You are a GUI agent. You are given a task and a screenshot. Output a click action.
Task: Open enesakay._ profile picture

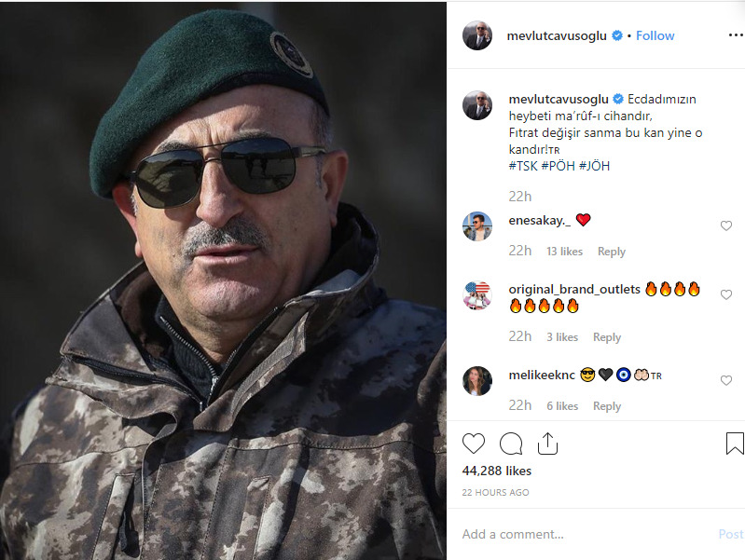pyautogui.click(x=477, y=226)
